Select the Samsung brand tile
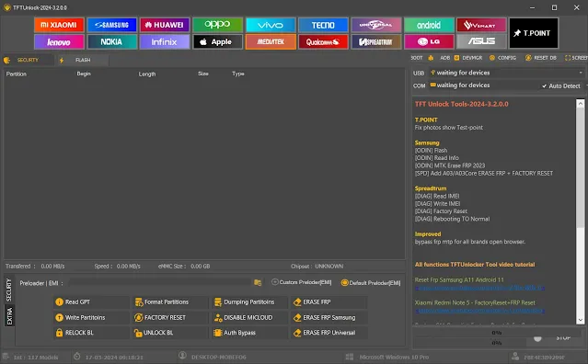Viewport: 588px width, 364px height. pos(111,25)
